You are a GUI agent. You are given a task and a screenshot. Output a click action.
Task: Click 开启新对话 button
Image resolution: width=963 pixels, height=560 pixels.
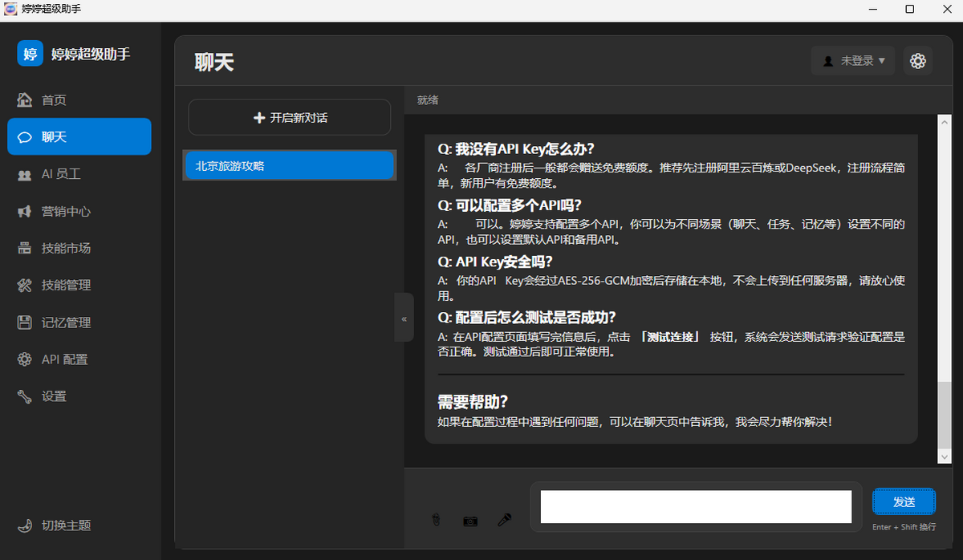point(290,117)
